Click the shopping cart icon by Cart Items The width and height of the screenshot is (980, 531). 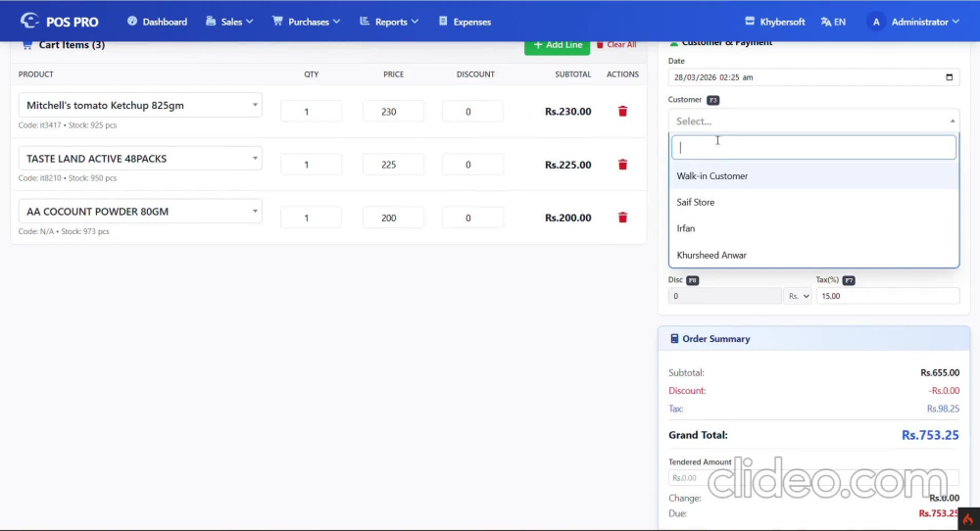pos(26,45)
